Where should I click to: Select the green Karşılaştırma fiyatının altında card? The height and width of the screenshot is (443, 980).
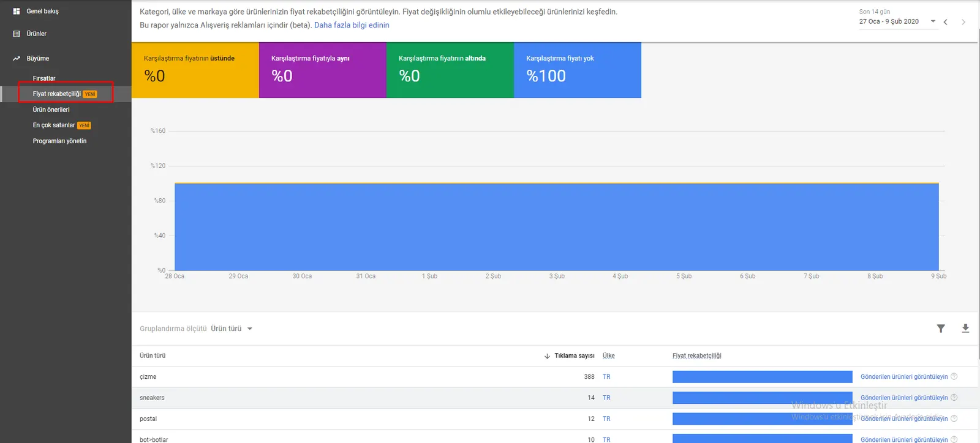(450, 70)
